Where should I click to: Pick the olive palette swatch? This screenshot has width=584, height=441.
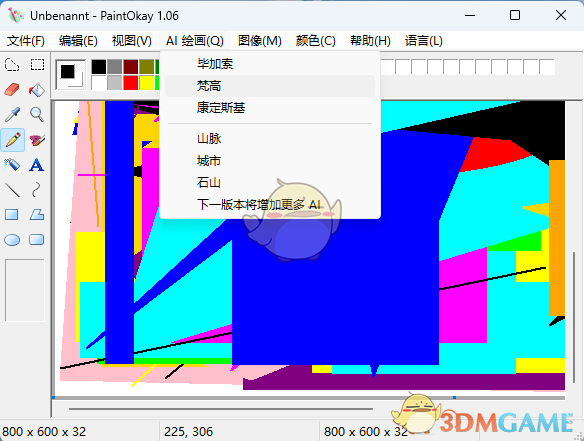[x=147, y=67]
